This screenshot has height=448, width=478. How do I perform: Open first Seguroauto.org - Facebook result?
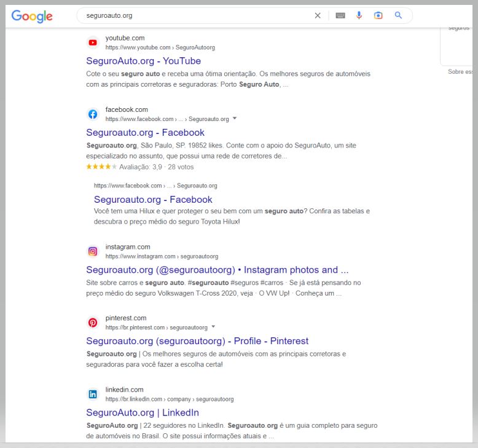[145, 133]
